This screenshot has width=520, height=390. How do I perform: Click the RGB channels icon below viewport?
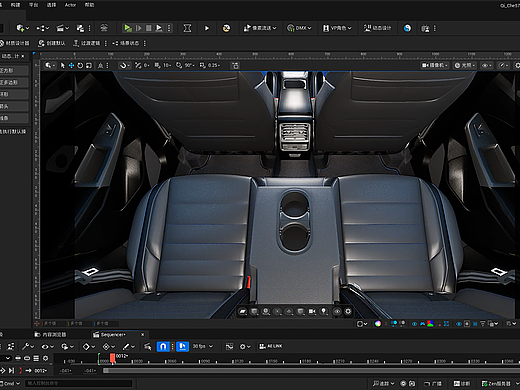[x=430, y=324]
